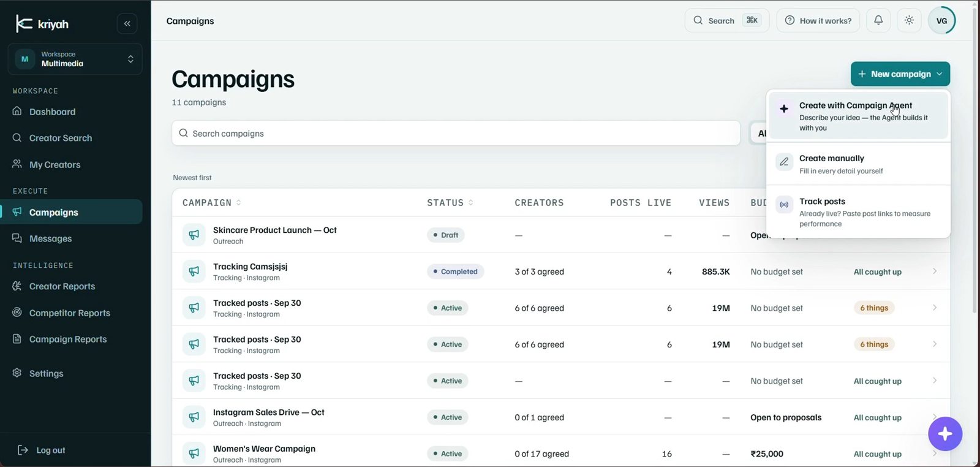Click How it works? help button
This screenshot has height=467, width=980.
[x=818, y=20]
